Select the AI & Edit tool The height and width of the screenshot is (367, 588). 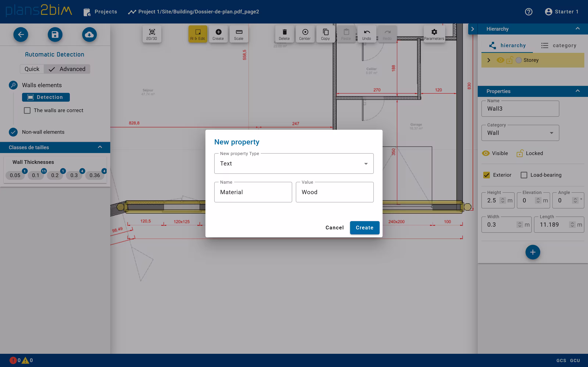(x=197, y=34)
